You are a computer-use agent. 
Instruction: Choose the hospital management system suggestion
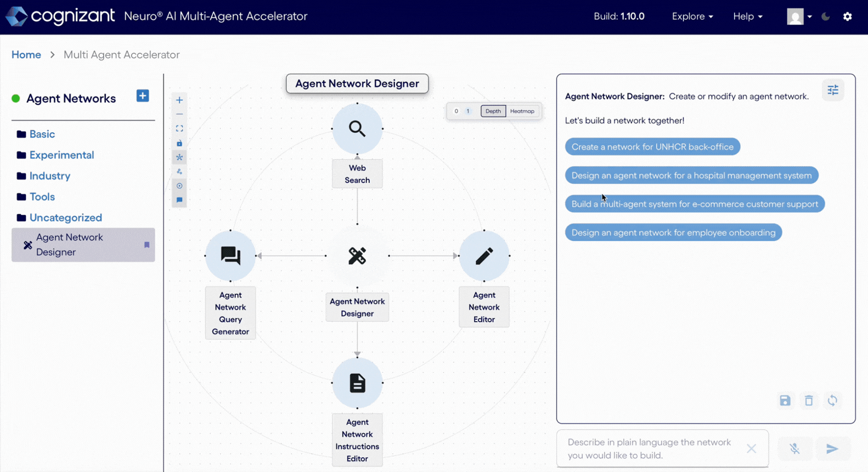[691, 176]
